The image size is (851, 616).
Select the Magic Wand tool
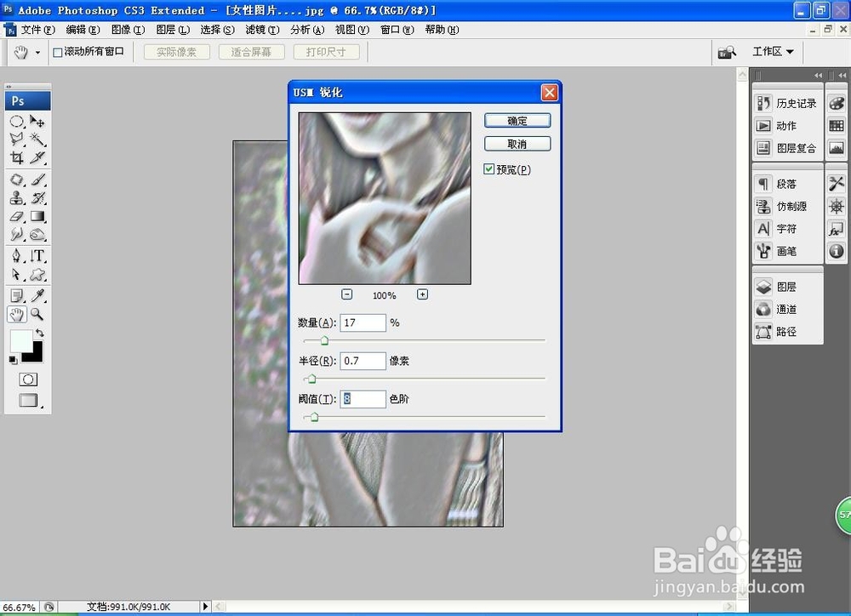(x=37, y=139)
